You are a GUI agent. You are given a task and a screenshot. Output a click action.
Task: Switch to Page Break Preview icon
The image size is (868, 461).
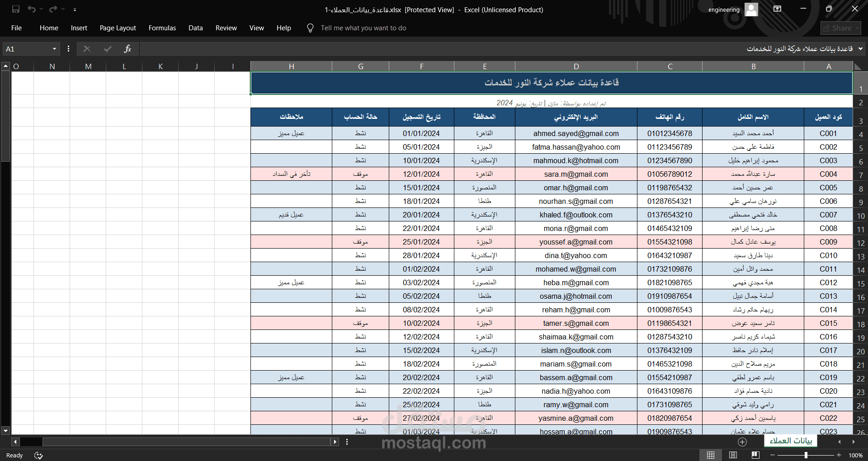pos(755,455)
